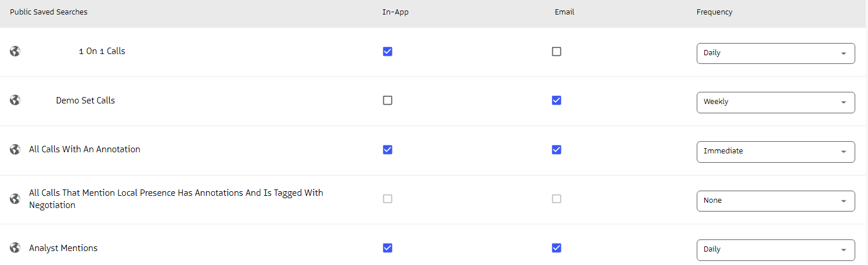
Task: Enable In-App for Demo Set Calls
Action: coord(388,100)
